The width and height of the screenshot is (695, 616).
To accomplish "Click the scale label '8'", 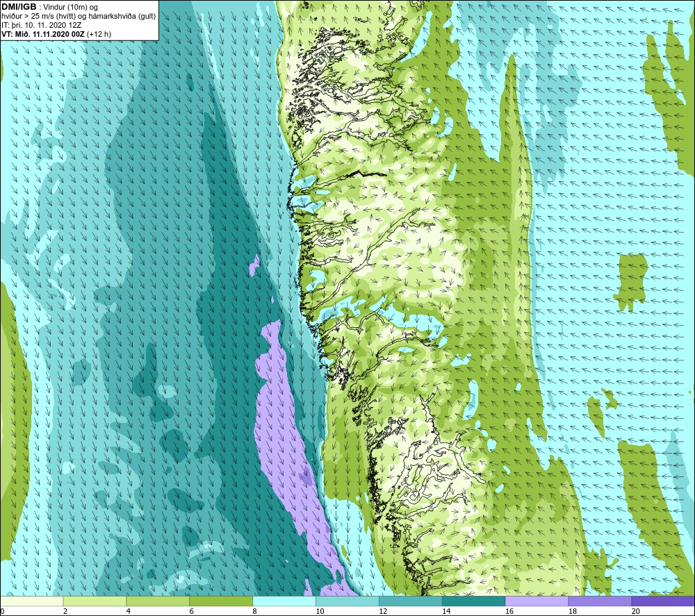I will [255, 611].
